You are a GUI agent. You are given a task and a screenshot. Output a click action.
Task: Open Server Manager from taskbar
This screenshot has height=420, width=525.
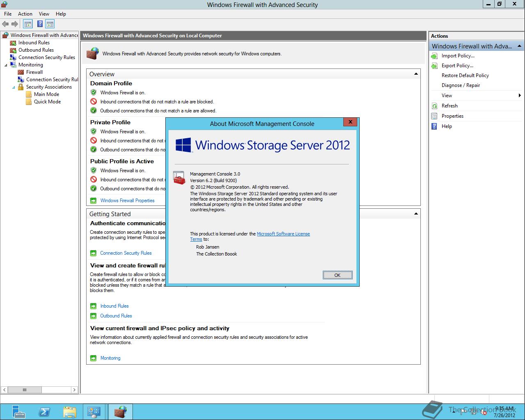18,412
